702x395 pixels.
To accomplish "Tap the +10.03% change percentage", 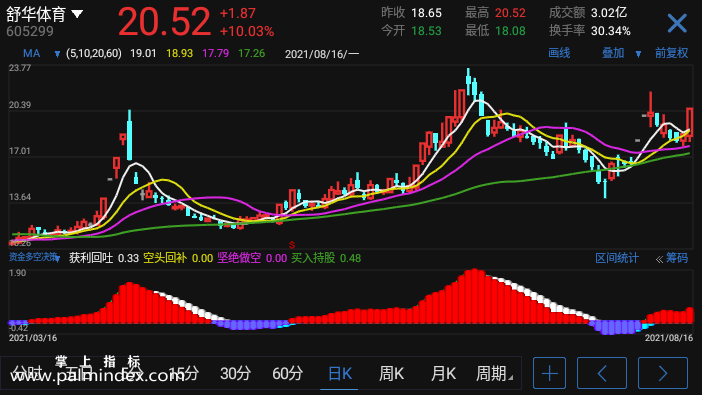I will 247,31.
